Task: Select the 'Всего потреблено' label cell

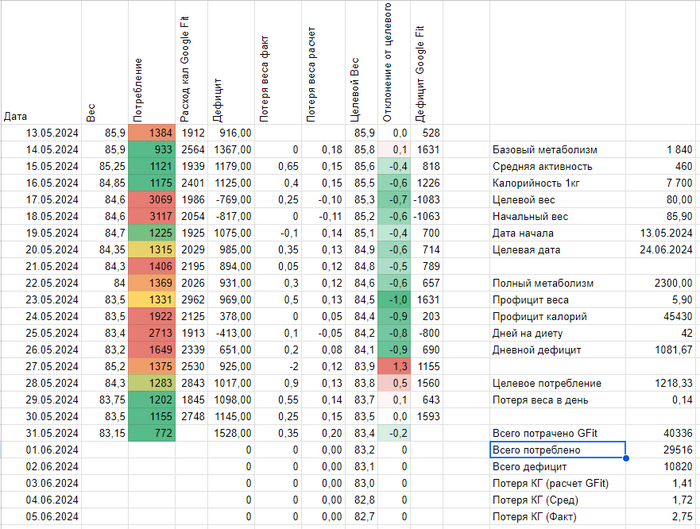Action: [557, 450]
